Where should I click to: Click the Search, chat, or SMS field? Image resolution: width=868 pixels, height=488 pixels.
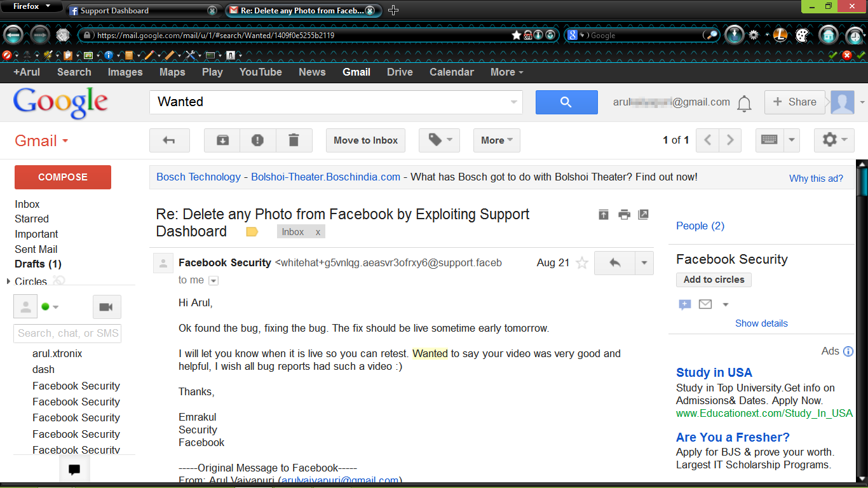[x=67, y=334]
